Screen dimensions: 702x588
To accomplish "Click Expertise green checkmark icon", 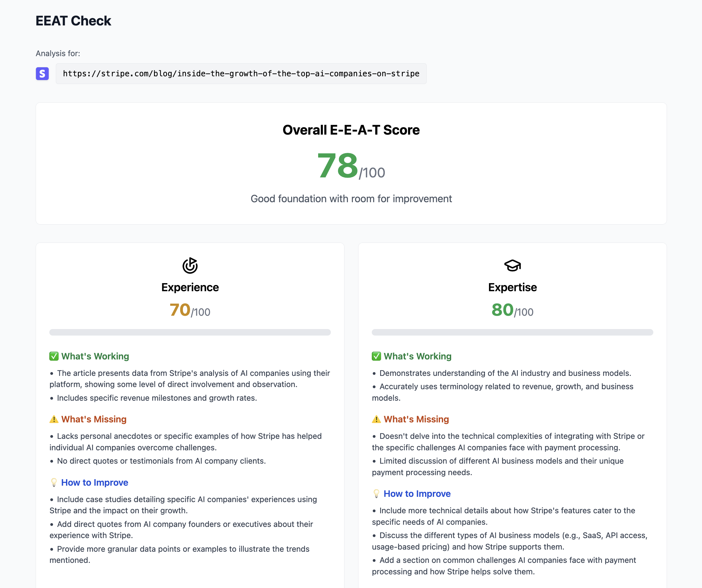I will coord(376,356).
